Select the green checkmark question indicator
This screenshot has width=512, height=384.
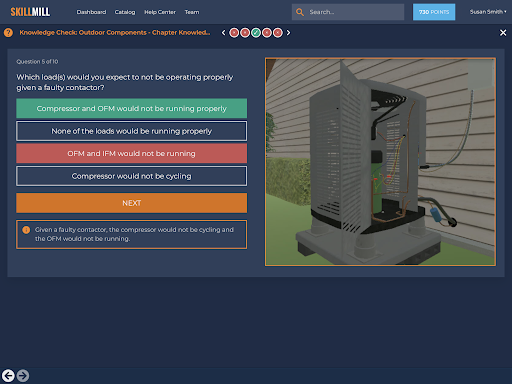[x=256, y=33]
